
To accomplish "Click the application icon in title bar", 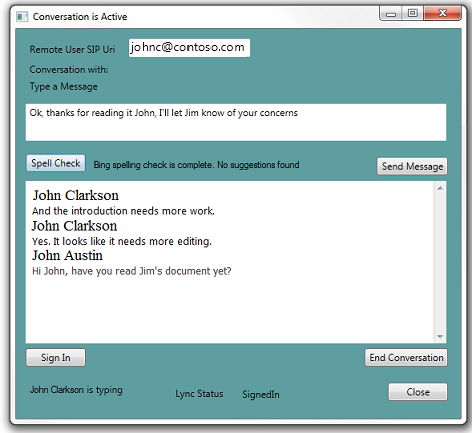I will pos(22,17).
